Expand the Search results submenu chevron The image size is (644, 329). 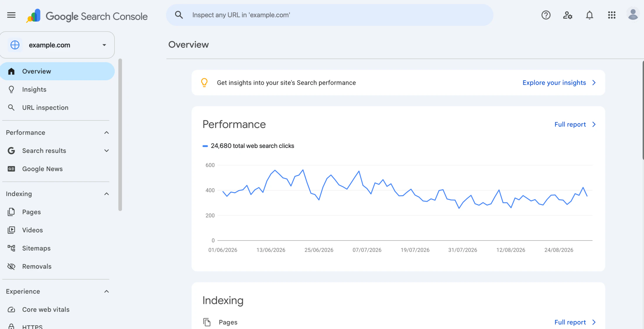107,151
